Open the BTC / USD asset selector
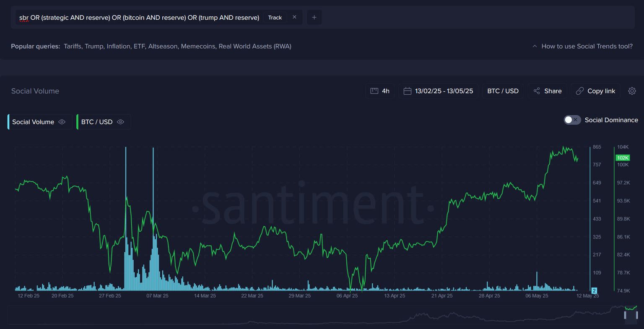The width and height of the screenshot is (644, 329). (x=503, y=91)
